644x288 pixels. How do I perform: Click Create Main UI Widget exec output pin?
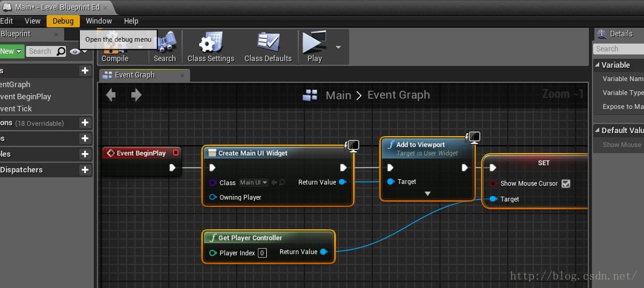pyautogui.click(x=343, y=168)
